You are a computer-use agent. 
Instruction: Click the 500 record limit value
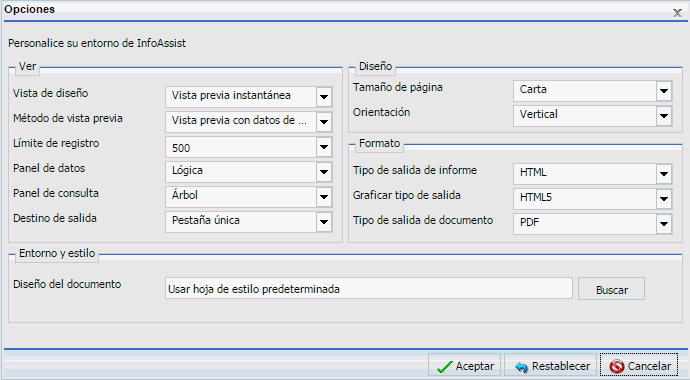241,147
